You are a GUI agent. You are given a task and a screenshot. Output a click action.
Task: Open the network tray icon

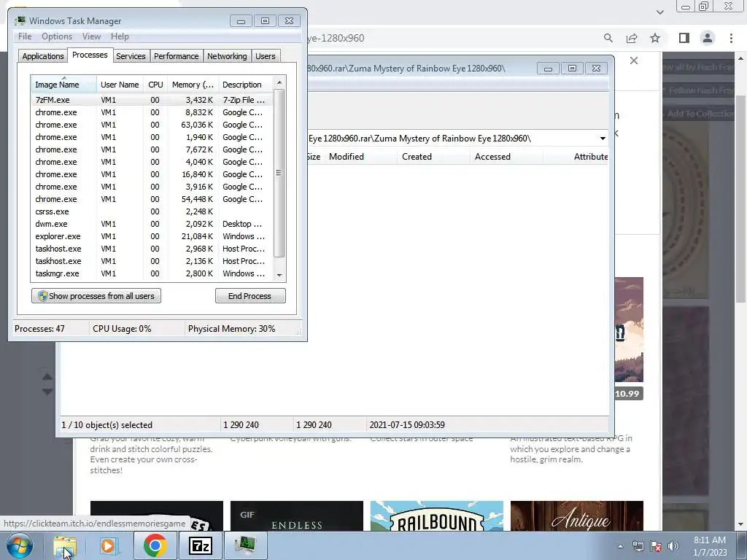pos(638,546)
